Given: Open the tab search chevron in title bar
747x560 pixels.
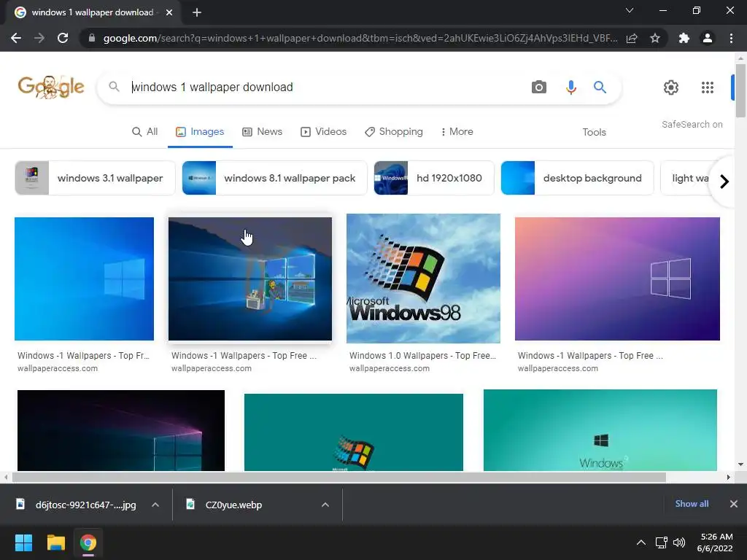Looking at the screenshot, I should point(630,10).
